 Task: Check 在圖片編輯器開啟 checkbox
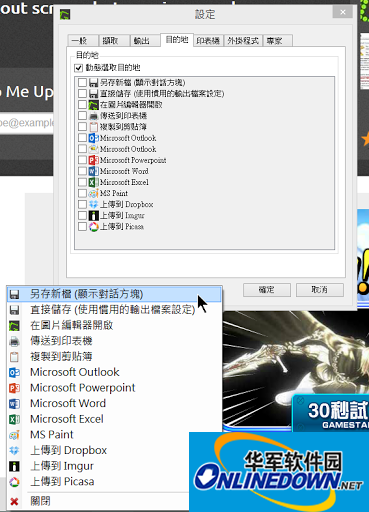click(x=82, y=105)
